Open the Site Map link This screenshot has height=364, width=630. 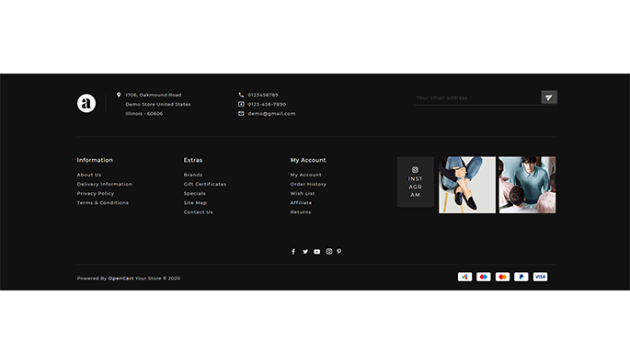coord(195,203)
